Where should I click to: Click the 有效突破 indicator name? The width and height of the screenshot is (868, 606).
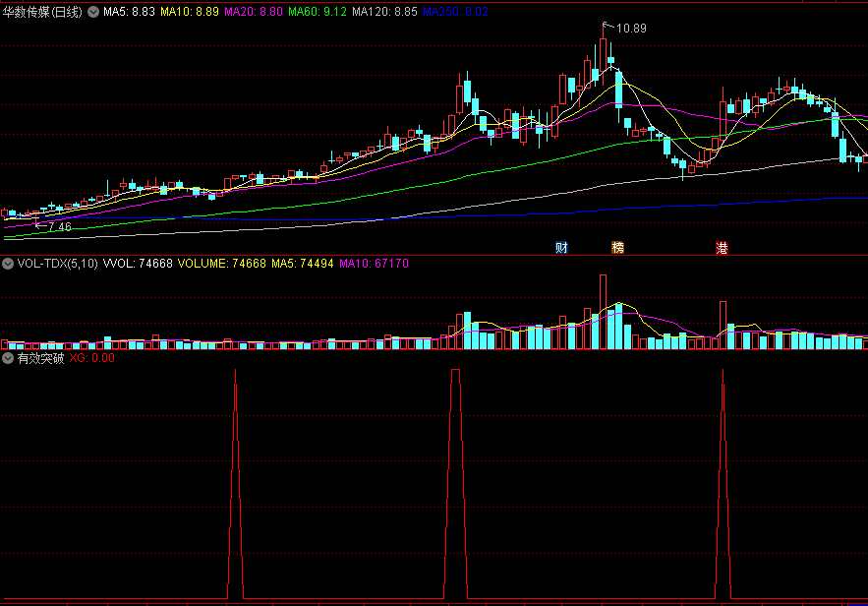coord(40,358)
